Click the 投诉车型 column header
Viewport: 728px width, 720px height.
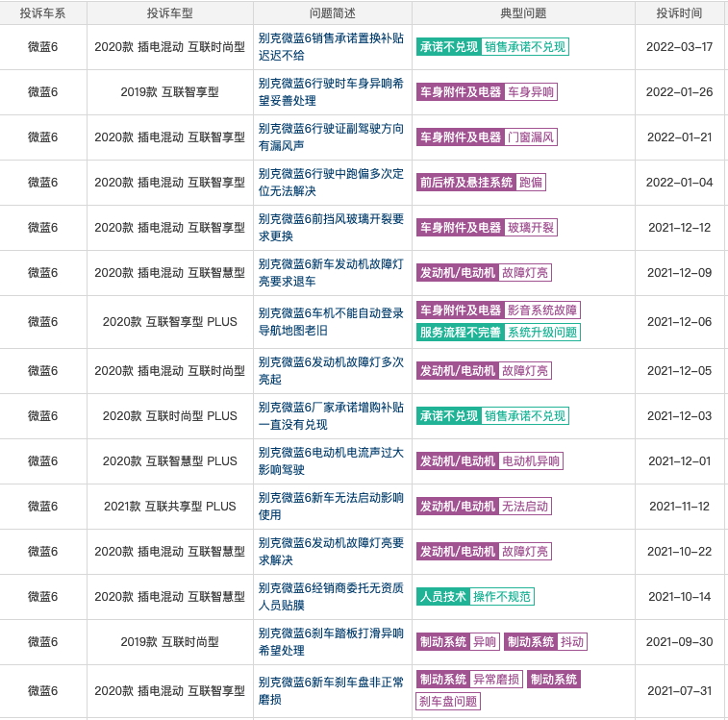coord(169,13)
